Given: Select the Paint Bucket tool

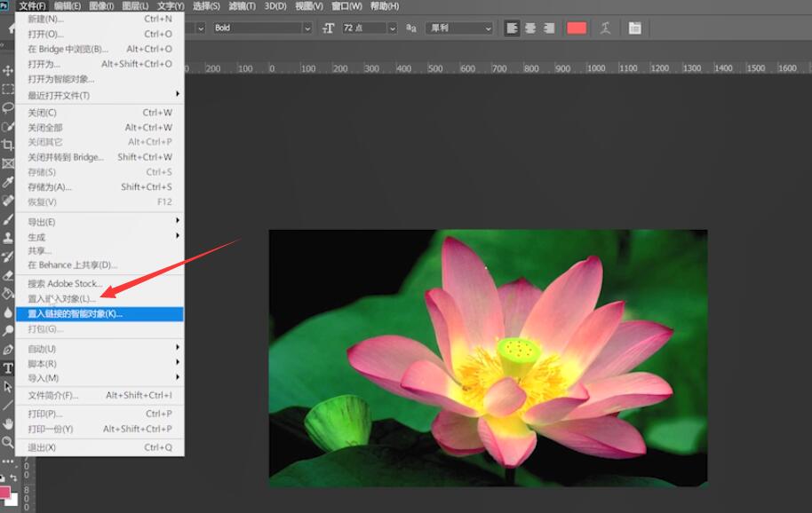Looking at the screenshot, I should [x=8, y=294].
